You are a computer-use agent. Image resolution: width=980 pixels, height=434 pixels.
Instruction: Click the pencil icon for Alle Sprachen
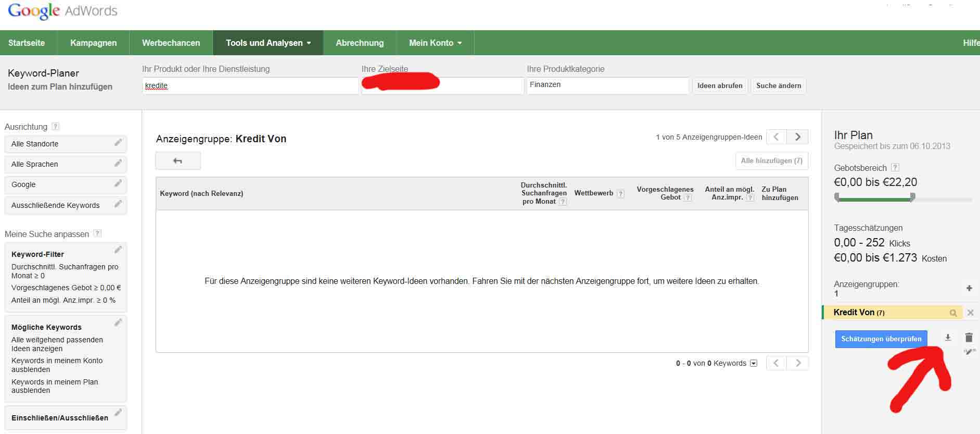click(118, 163)
